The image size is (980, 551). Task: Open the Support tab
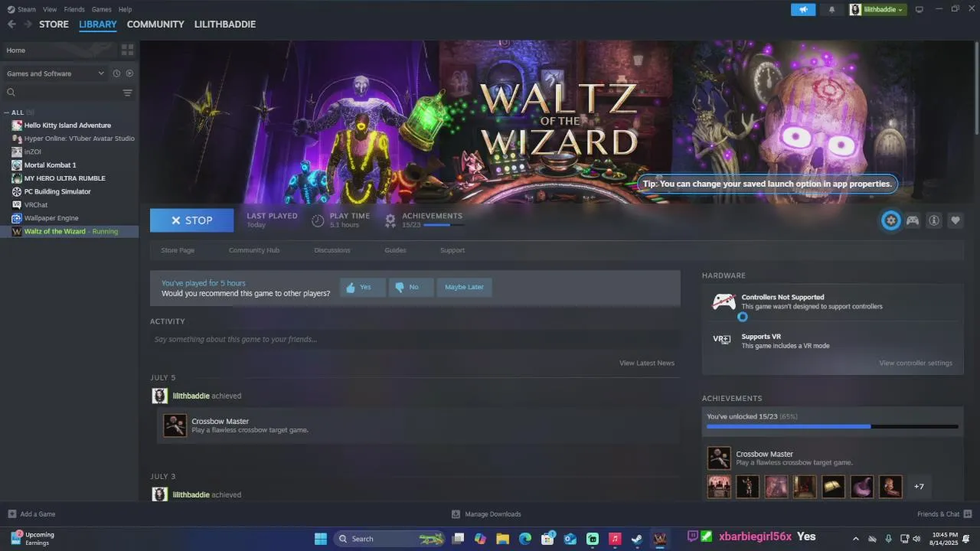tap(452, 250)
